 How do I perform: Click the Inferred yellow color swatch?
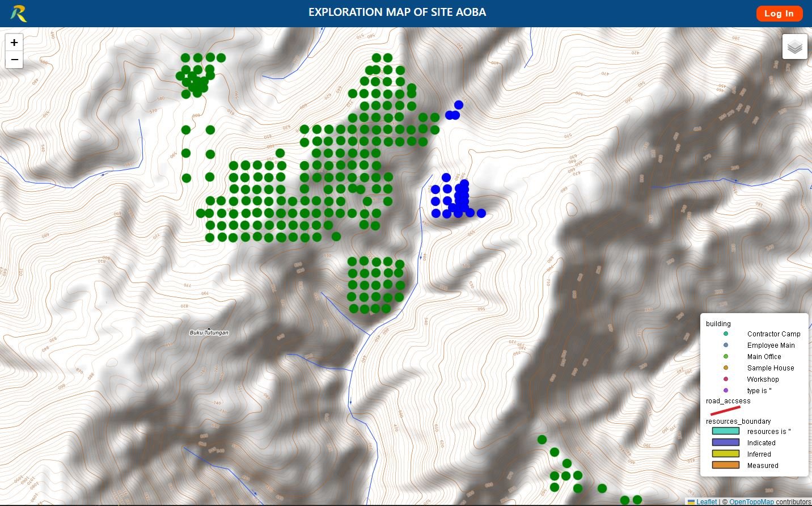pyautogui.click(x=726, y=454)
